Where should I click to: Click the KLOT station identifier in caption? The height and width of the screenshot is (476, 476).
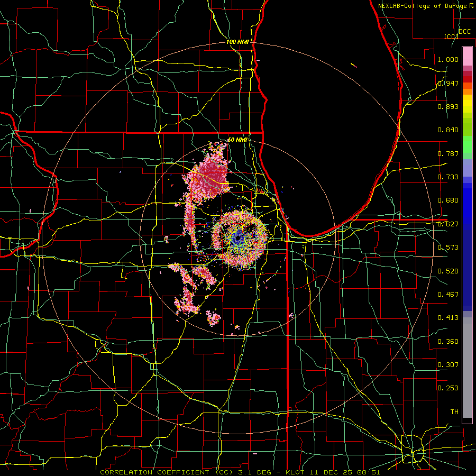pos(295,472)
